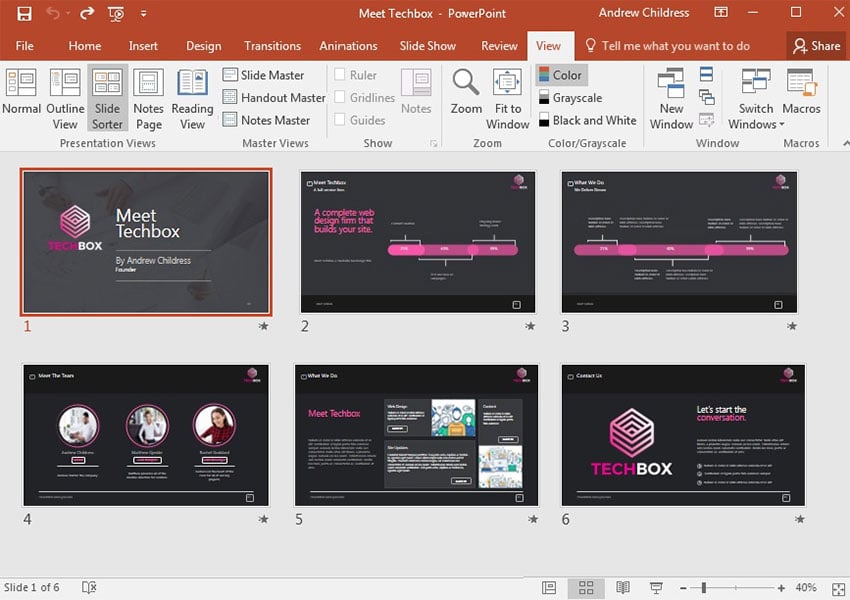Select Notes Page view

point(148,97)
